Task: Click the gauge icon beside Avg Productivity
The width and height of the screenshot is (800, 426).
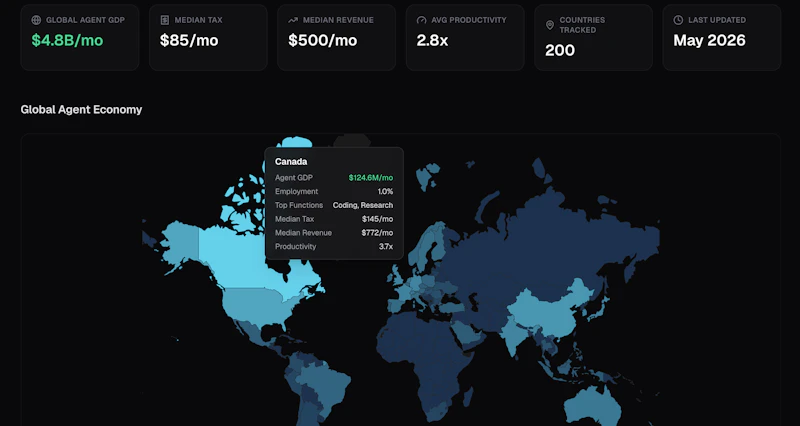Action: point(421,20)
